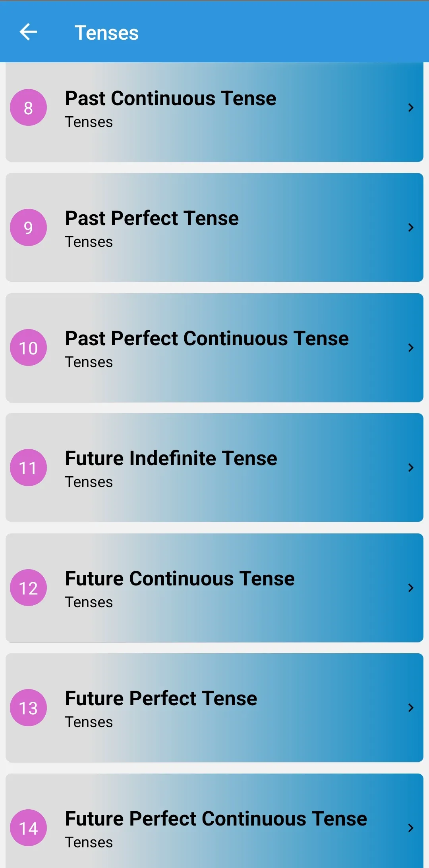Click chevron next to Future Perfect Tense
The width and height of the screenshot is (429, 868).
[411, 708]
